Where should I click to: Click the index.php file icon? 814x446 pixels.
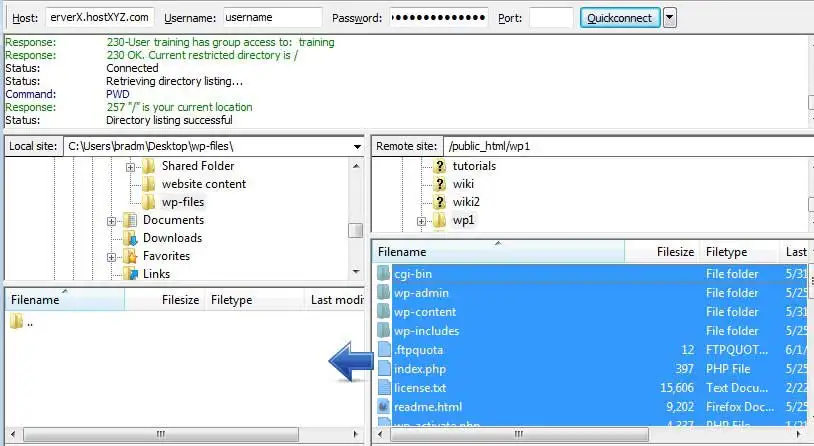[384, 369]
